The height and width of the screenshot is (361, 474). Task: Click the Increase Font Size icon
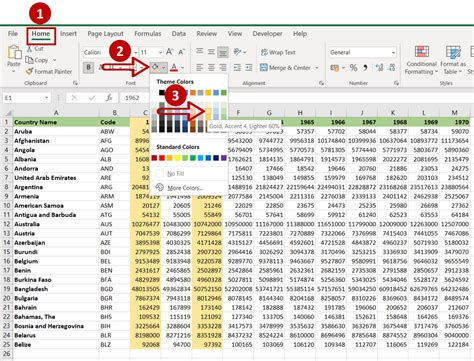[170, 52]
